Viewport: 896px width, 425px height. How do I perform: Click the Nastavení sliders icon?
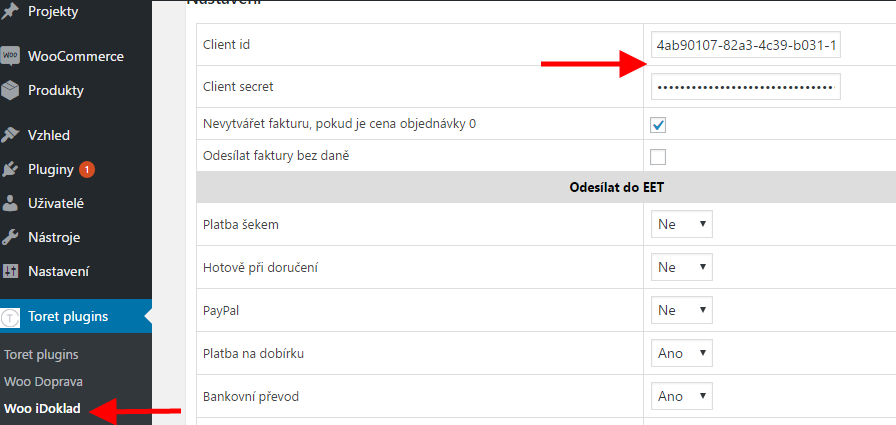pyautogui.click(x=10, y=271)
